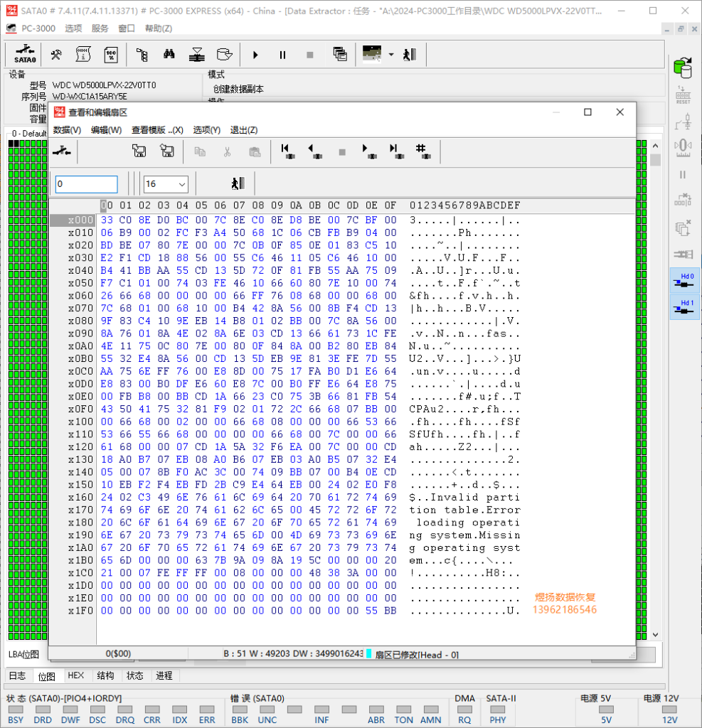The height and width of the screenshot is (728, 702).
Task: Click the vertical scrollbar up arrow in main window
Action: pos(655,146)
